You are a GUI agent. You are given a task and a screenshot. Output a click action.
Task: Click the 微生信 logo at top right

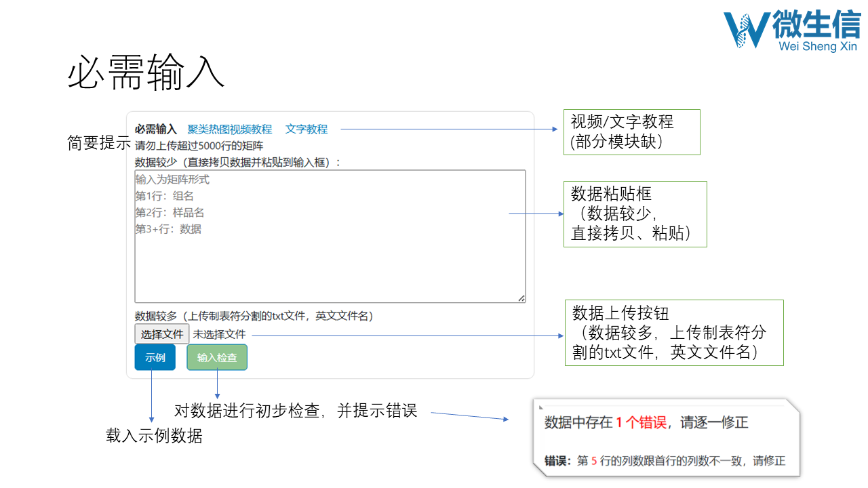coord(793,31)
